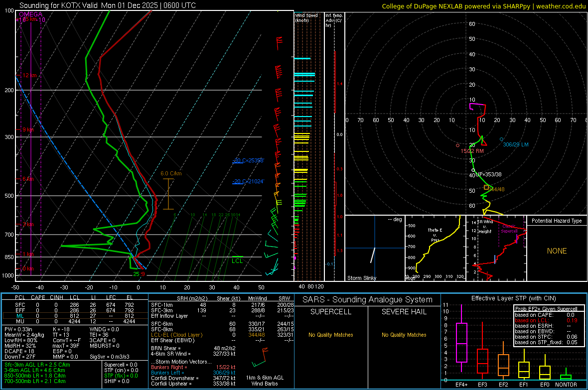Click the 'TEI = 36' value
Image resolution: width=588 pixels, height=390 pixels.
pos(99,335)
